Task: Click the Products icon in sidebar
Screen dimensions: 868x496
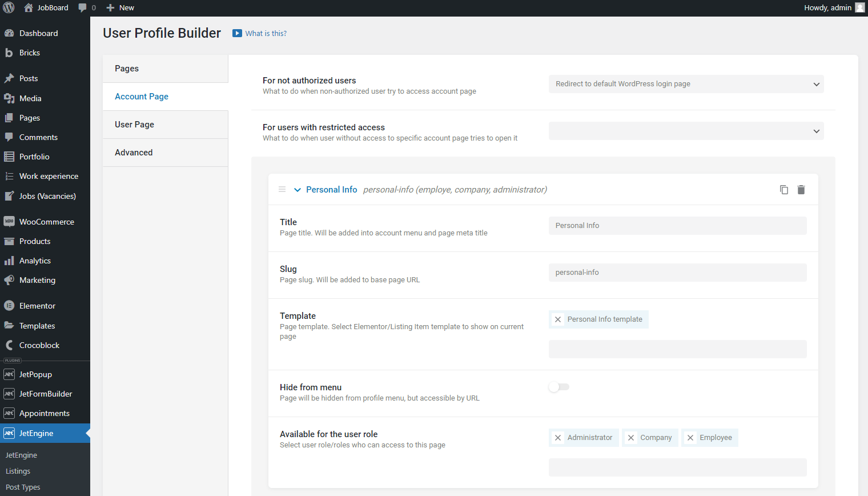Action: point(9,241)
